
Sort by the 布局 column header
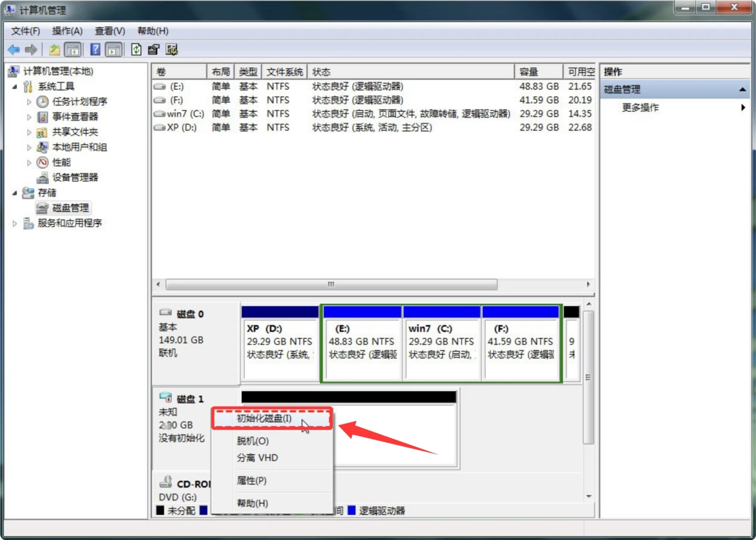click(x=221, y=72)
